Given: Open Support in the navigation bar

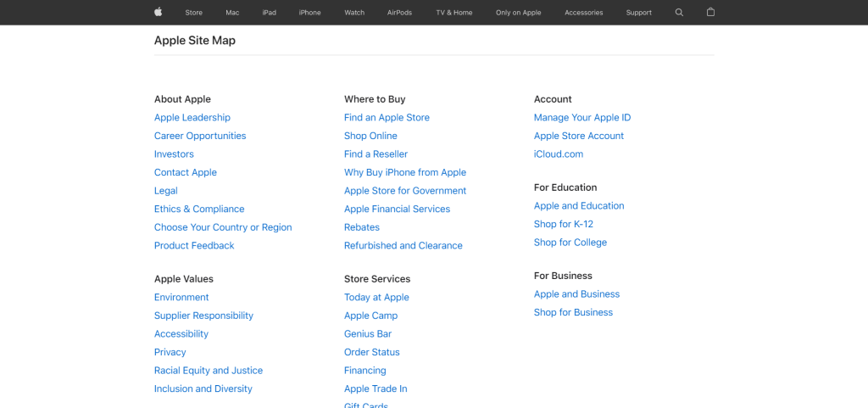Looking at the screenshot, I should coord(639,12).
